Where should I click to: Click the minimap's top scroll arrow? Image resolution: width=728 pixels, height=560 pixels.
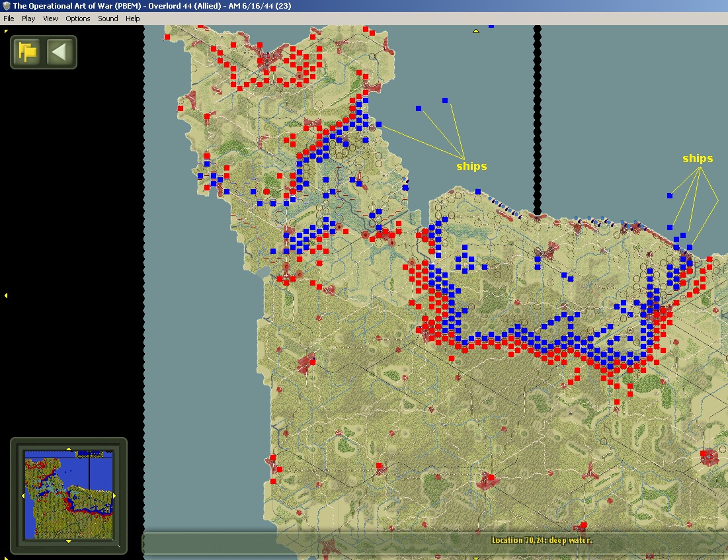tap(69, 449)
